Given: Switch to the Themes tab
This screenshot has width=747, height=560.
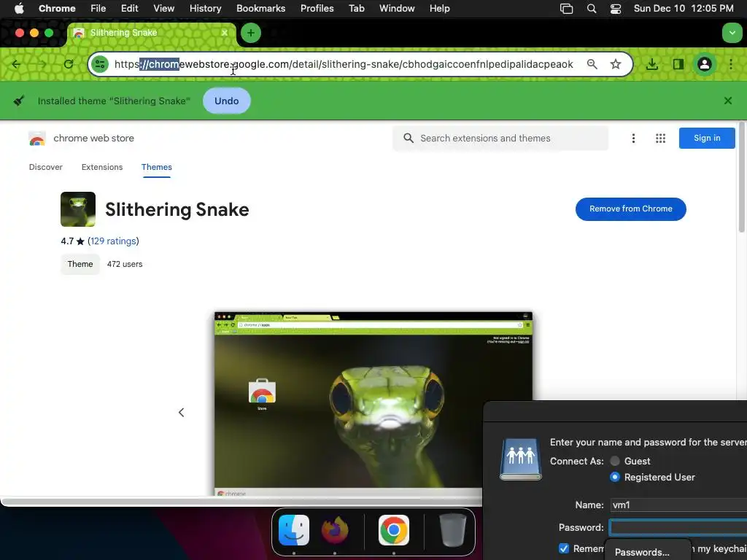Looking at the screenshot, I should pyautogui.click(x=157, y=167).
